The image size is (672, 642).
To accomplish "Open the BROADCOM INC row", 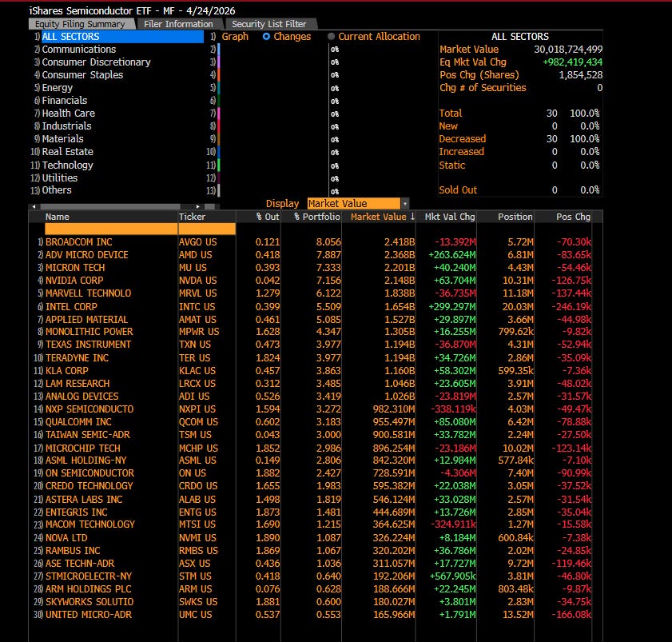I will [x=79, y=242].
